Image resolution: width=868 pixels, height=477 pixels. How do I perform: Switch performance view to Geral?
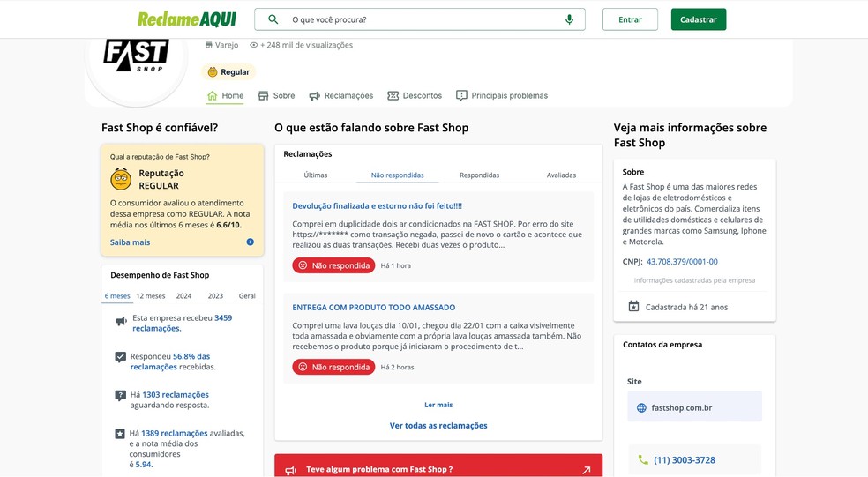(x=247, y=296)
